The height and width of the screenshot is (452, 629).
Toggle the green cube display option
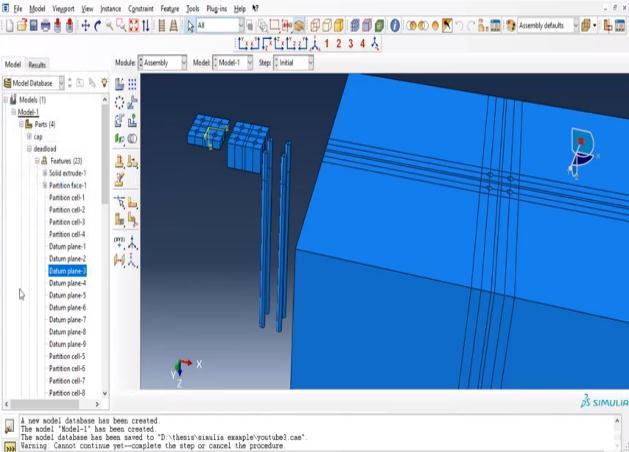tap(379, 26)
